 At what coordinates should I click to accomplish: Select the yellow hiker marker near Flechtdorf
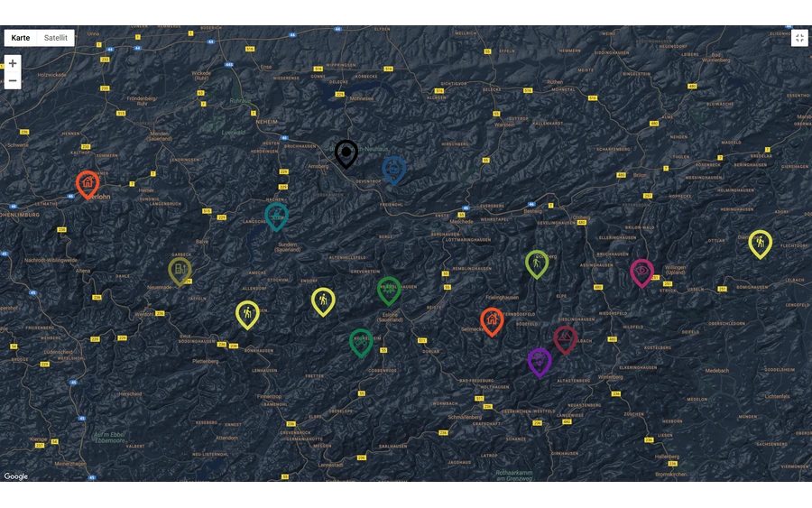761,243
